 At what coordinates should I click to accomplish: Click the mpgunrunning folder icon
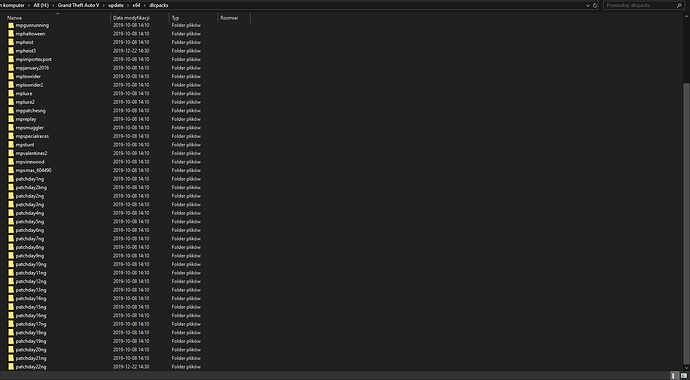(11, 25)
